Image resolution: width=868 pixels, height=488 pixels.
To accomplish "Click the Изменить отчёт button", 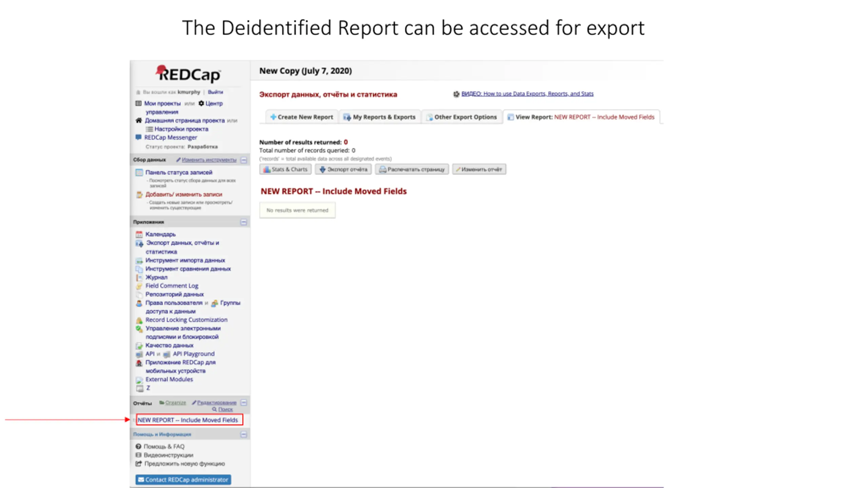I will click(479, 169).
